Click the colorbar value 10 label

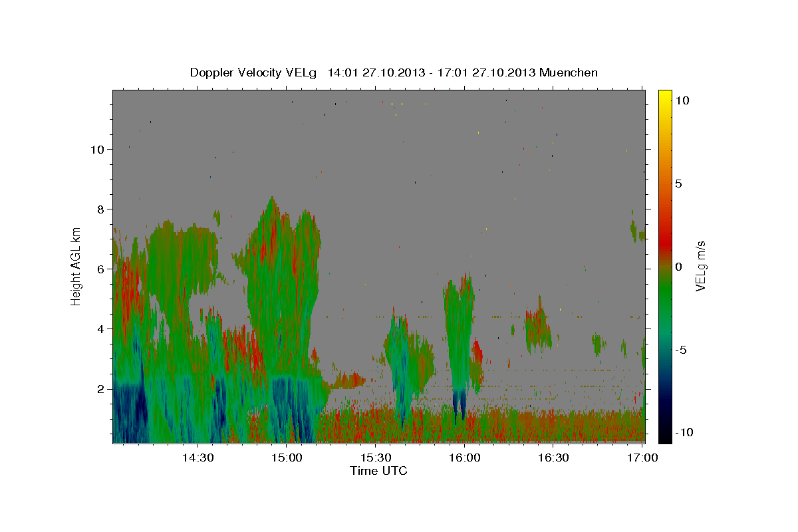[682, 100]
